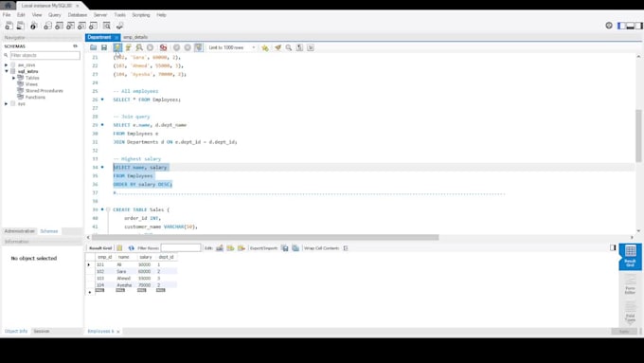The height and width of the screenshot is (363, 644).
Task: Click the editor vertical scrollbar
Action: (x=638, y=136)
